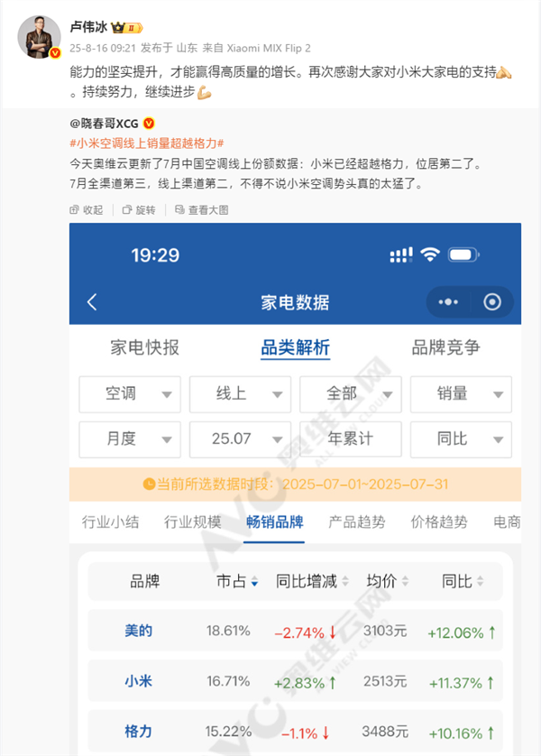Screen dimensions: 541x756
Task: Open the 空调 category dropdown
Action: [x=130, y=394]
